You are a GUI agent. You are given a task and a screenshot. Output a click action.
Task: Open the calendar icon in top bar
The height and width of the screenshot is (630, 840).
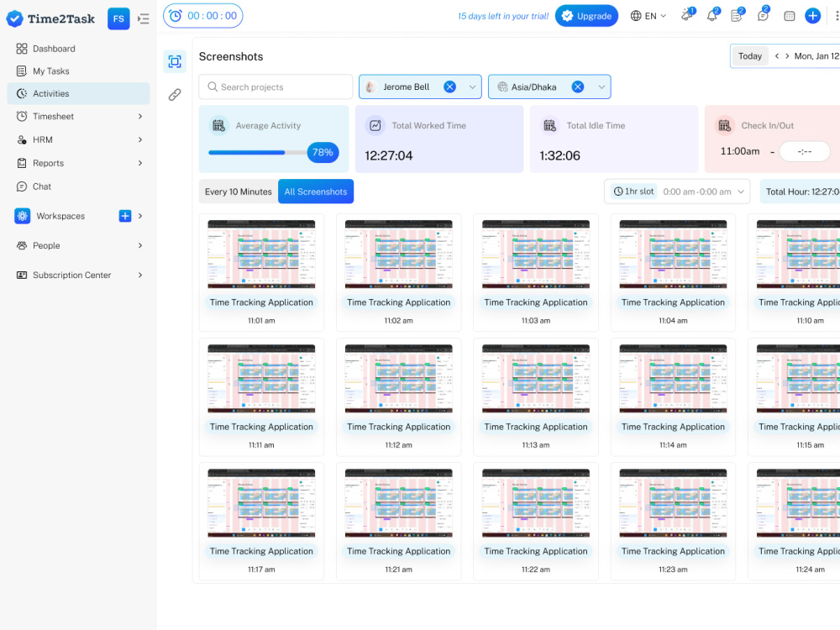click(x=789, y=16)
